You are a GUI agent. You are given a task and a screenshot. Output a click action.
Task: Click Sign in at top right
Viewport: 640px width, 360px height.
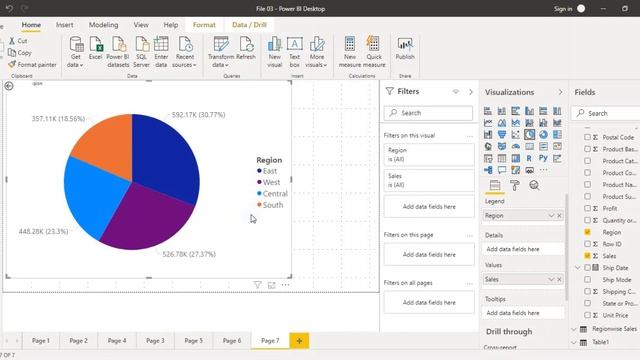click(563, 9)
